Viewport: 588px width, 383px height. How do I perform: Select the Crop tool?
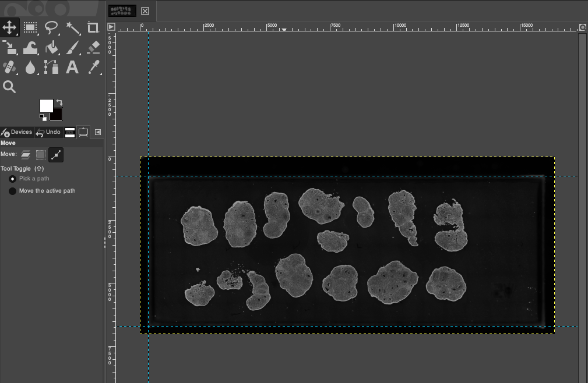93,27
